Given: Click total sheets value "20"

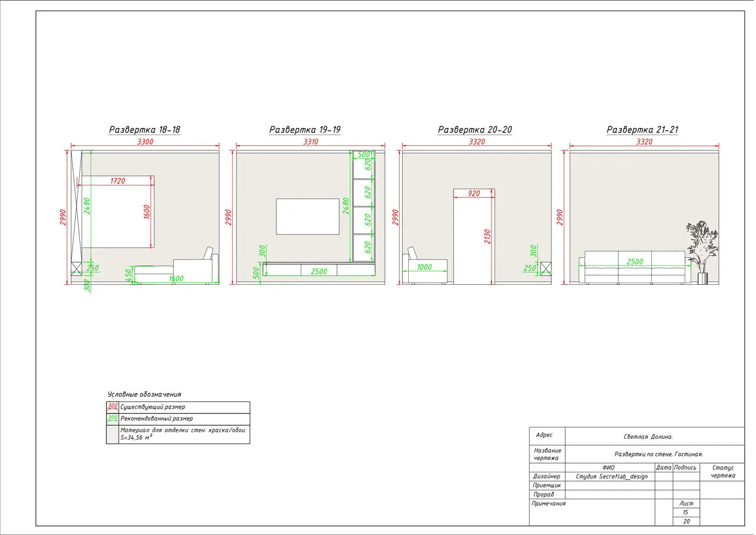Looking at the screenshot, I should (686, 521).
